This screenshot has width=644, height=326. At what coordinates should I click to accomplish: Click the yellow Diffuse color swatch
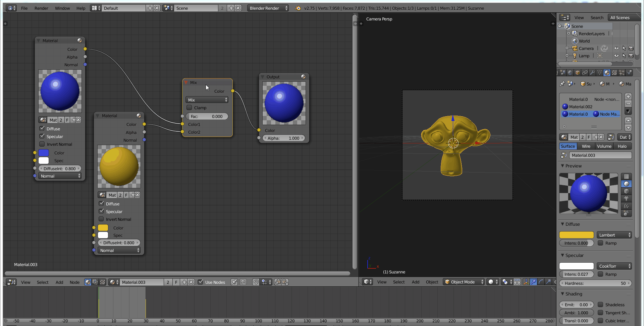tap(576, 235)
